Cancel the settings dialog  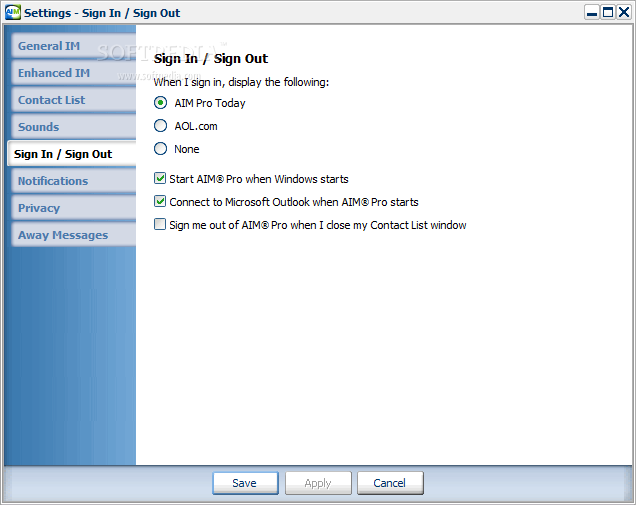coord(390,483)
